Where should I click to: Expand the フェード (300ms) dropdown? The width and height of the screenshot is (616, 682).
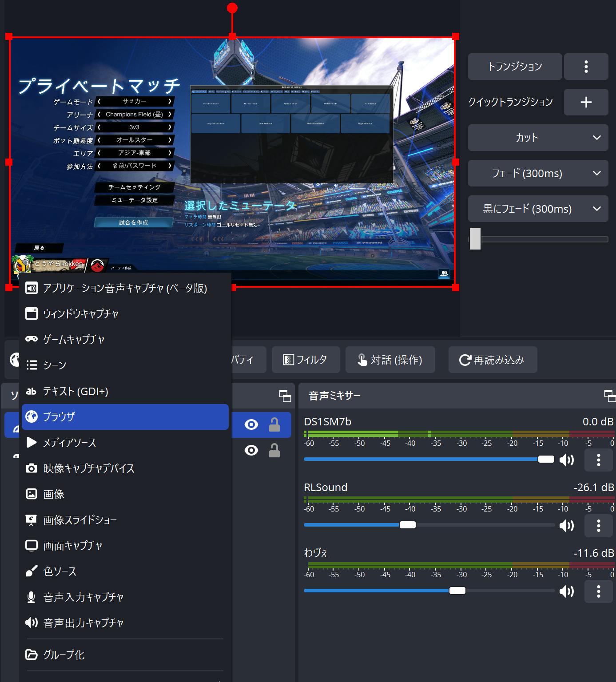tap(538, 173)
